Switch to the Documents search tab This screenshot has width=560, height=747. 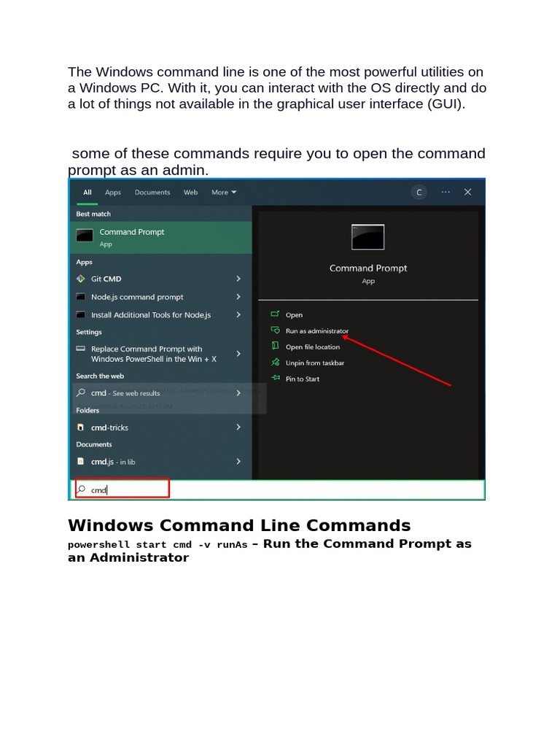click(152, 192)
